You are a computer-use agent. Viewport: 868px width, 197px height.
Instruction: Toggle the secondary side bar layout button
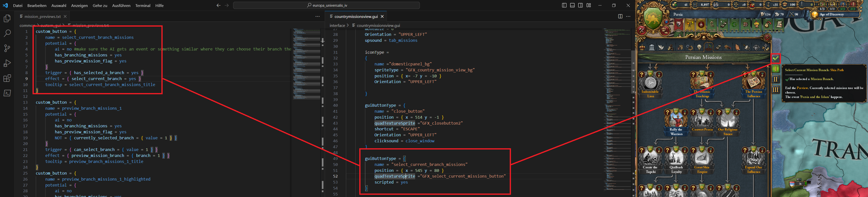[x=580, y=5]
